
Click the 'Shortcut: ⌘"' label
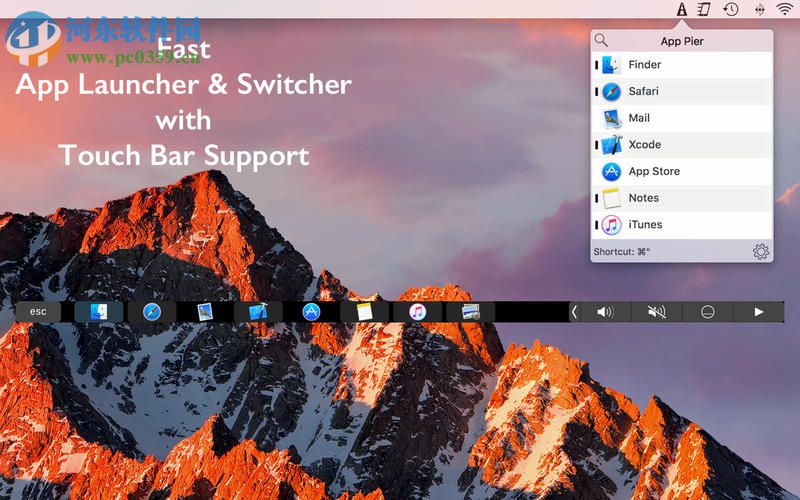tap(621, 252)
